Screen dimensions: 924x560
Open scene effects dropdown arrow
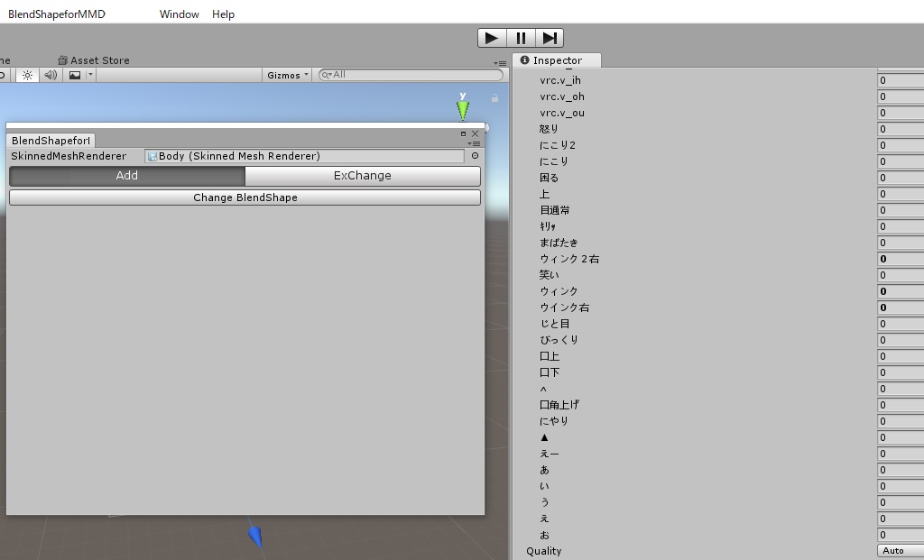pos(90,75)
